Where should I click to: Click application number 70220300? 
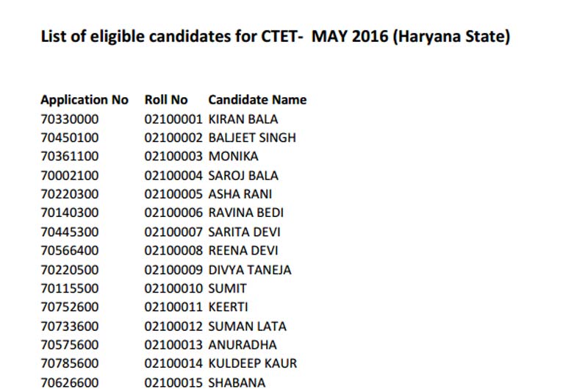click(70, 194)
